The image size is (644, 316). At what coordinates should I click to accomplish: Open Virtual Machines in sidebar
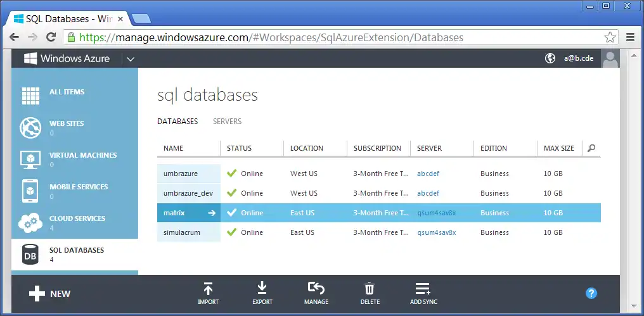75,159
